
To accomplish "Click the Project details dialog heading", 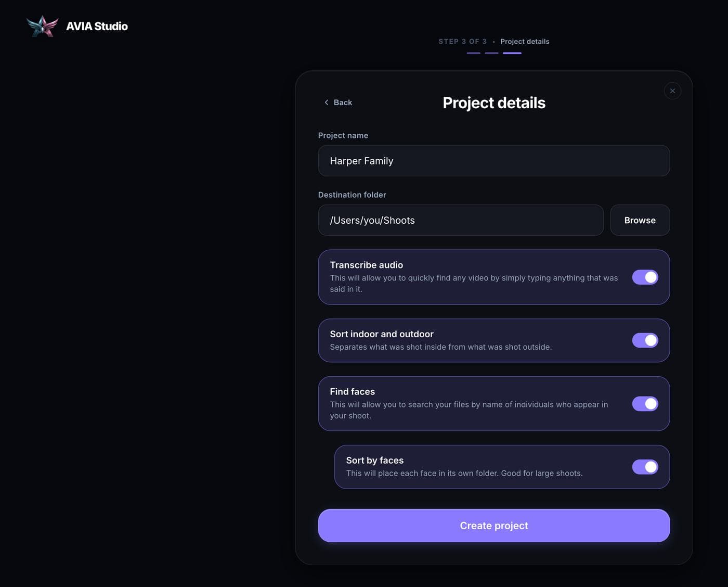I will (x=494, y=103).
